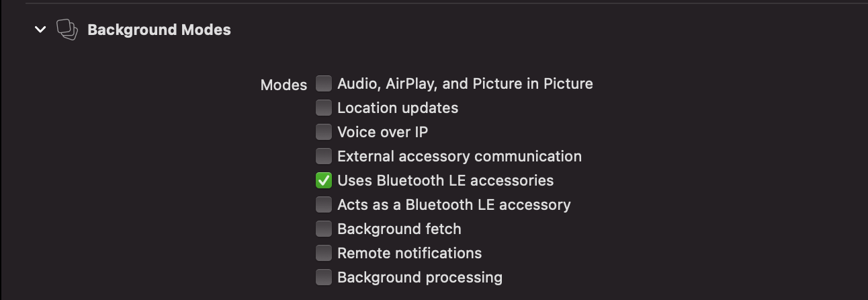
Task: Enable the Background fetch checkbox
Action: (324, 229)
